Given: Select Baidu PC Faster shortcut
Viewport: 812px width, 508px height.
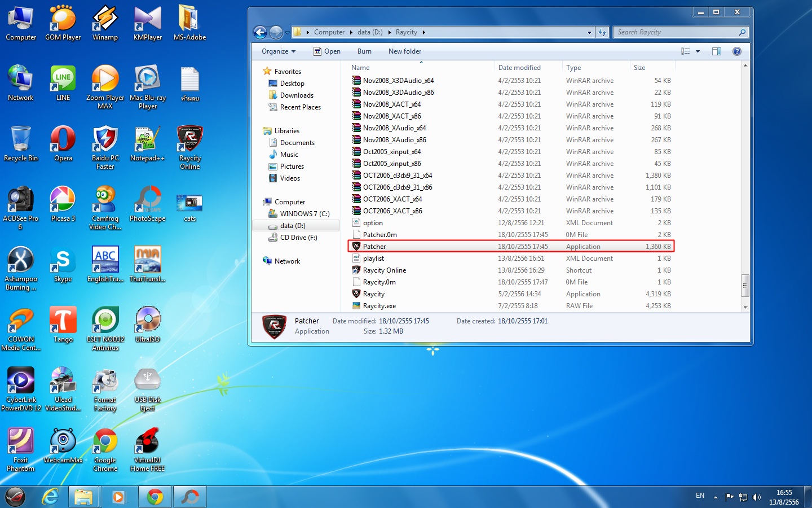Looking at the screenshot, I should (x=105, y=148).
